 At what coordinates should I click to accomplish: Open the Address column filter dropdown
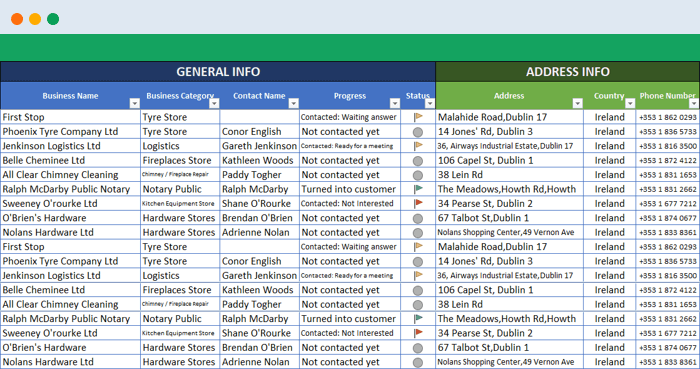click(x=577, y=104)
